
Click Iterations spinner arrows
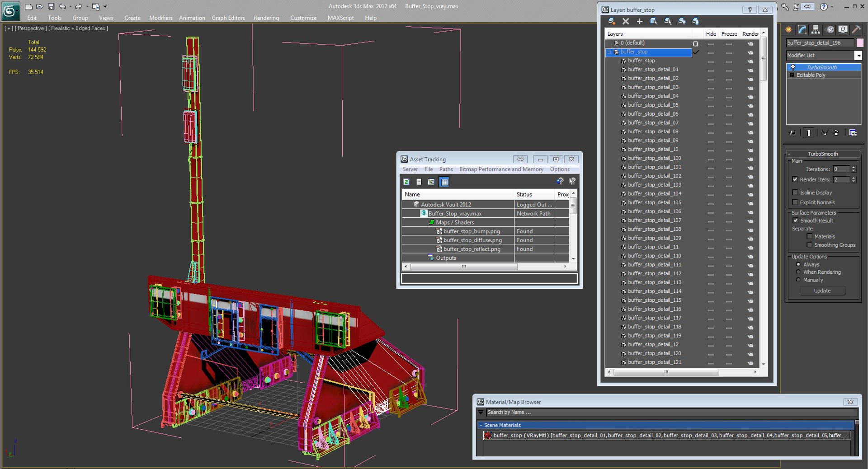[x=854, y=169]
